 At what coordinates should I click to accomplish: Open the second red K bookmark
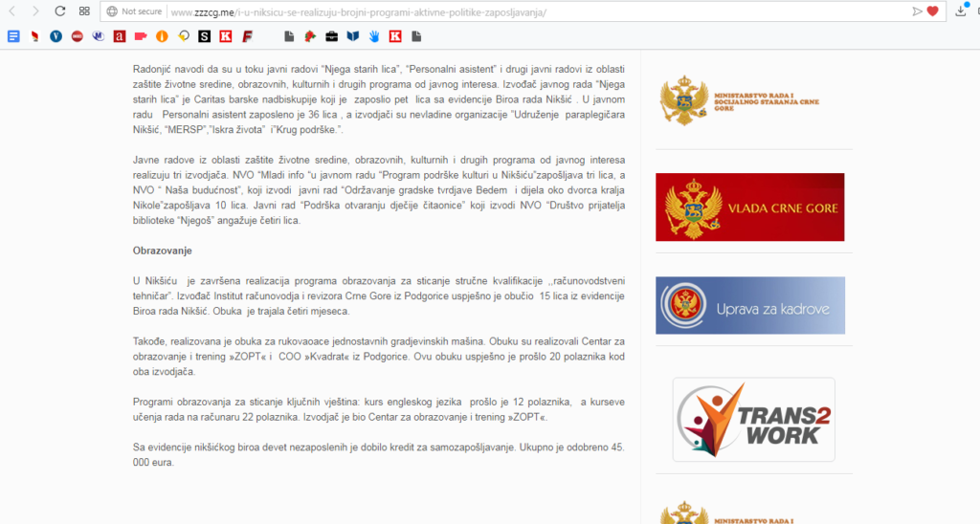click(x=395, y=37)
